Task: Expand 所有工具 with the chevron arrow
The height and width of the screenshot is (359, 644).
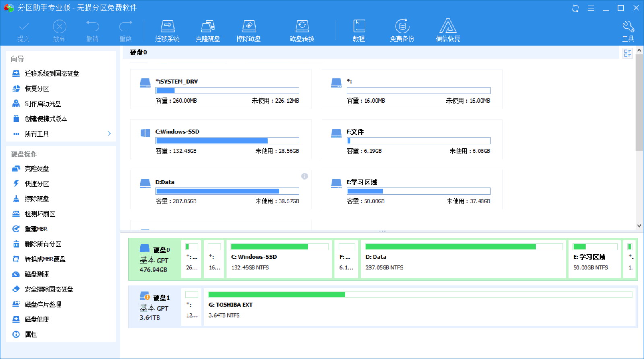Action: (109, 133)
